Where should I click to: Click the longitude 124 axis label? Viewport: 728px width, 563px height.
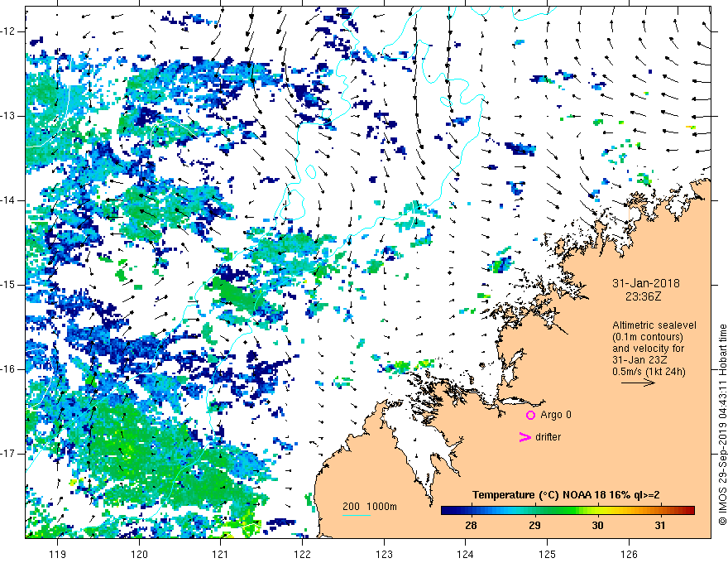coord(466,554)
